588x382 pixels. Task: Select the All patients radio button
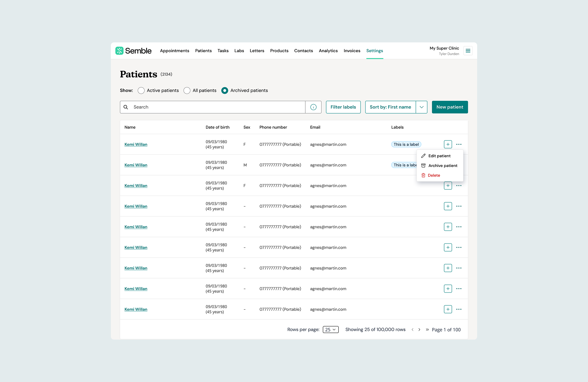point(187,90)
